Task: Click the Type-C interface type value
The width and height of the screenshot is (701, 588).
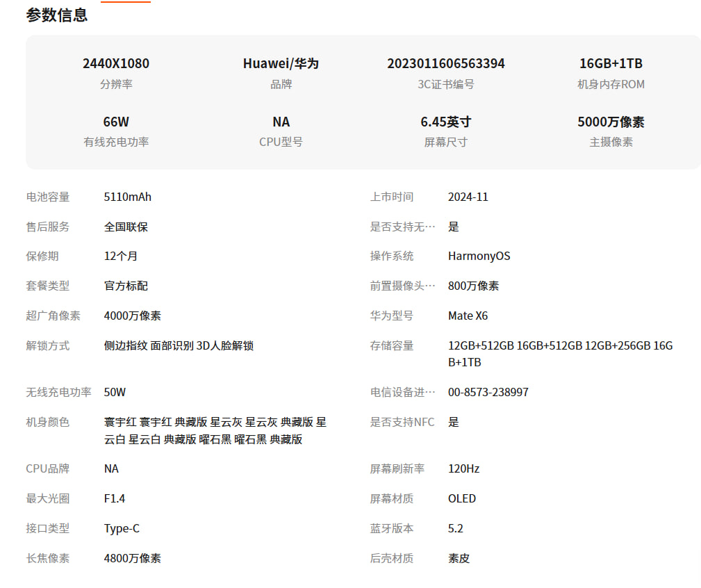Action: pyautogui.click(x=122, y=528)
